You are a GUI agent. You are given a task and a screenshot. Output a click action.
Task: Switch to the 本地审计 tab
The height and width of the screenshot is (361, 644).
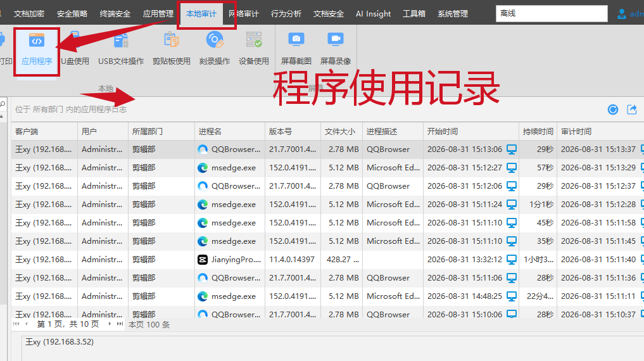point(201,14)
